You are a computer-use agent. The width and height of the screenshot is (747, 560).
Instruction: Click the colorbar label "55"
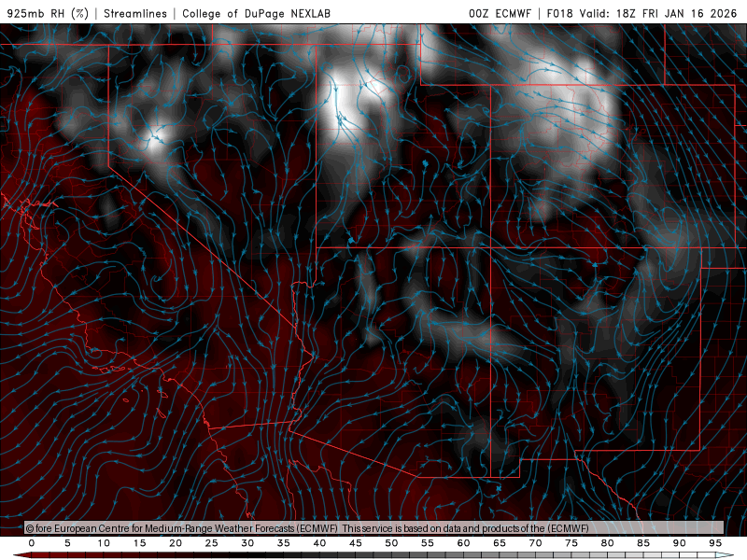pos(428,543)
